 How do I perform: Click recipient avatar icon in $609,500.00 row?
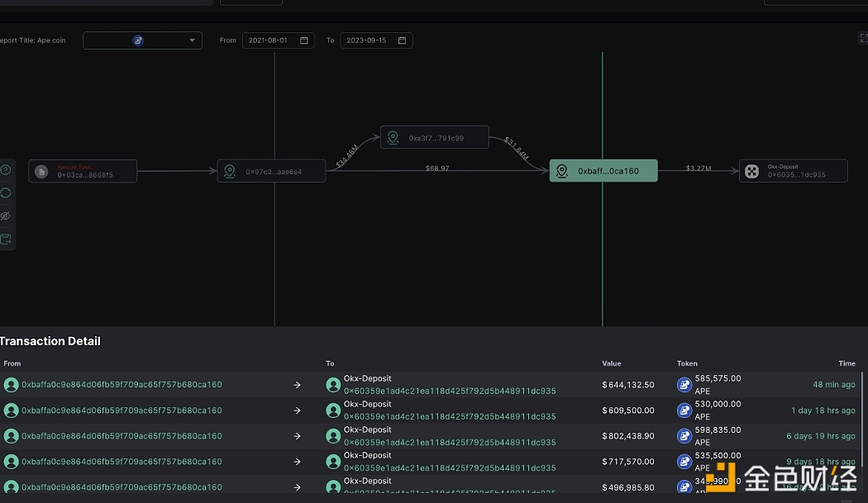(333, 410)
